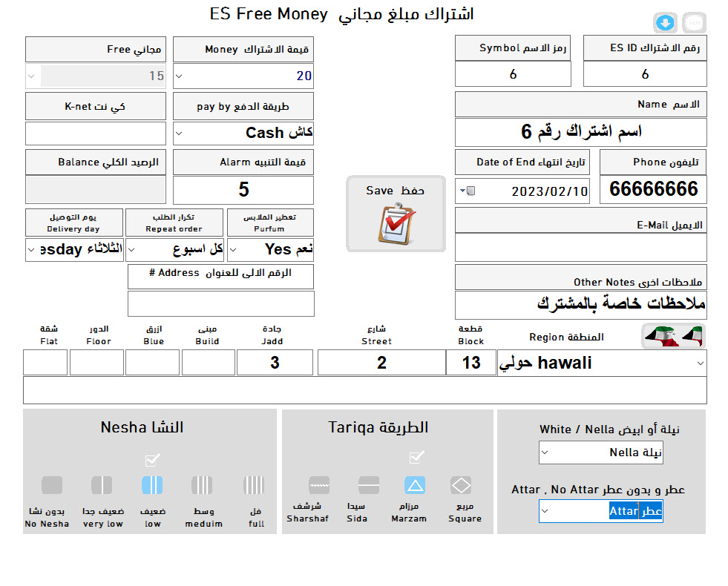The width and height of the screenshot is (728, 586).
Task: Click the Money header button
Action: 243,49
